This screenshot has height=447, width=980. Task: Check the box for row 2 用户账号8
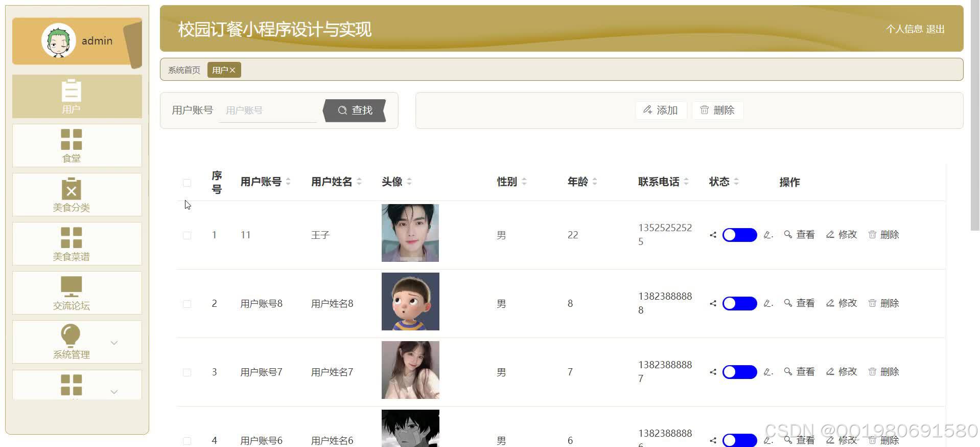click(x=187, y=304)
